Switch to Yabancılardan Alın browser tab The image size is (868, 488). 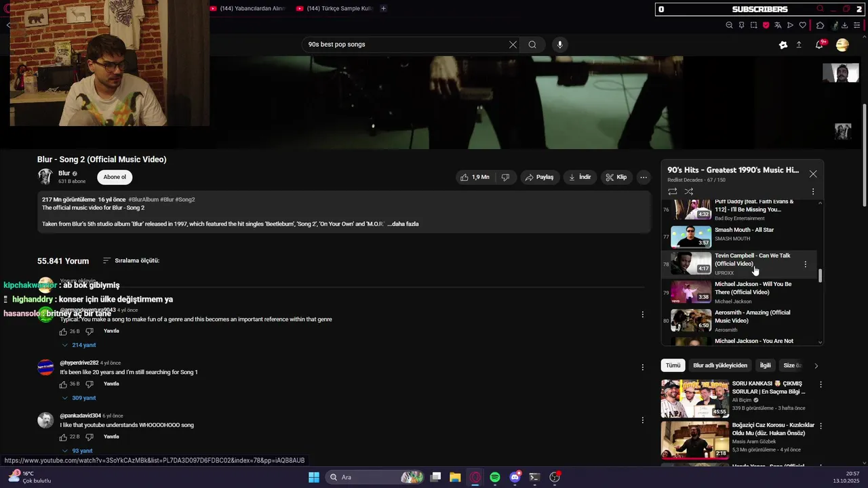[x=248, y=8]
